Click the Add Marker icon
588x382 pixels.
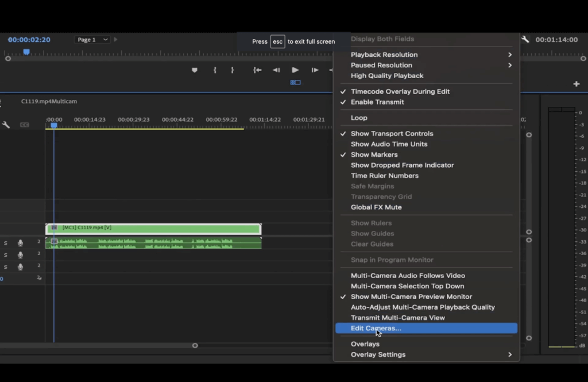click(195, 70)
